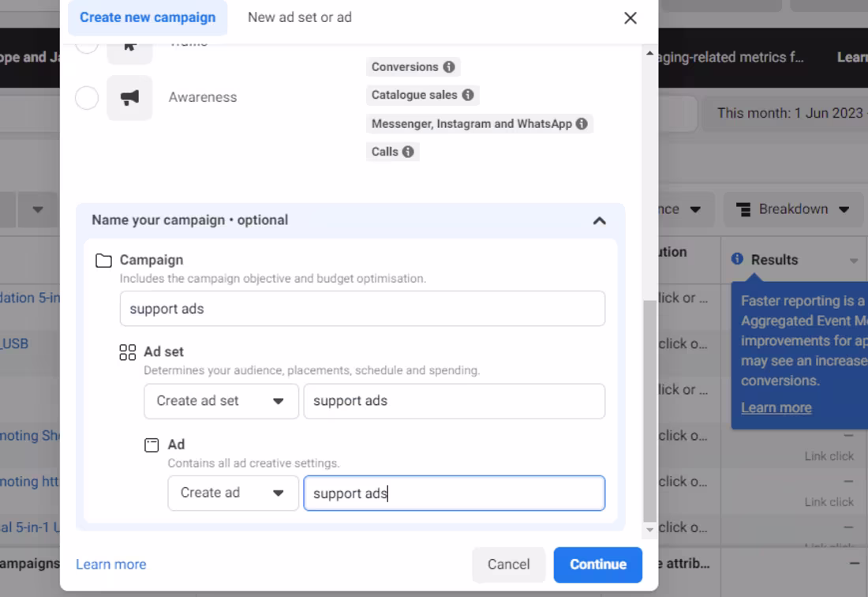The height and width of the screenshot is (597, 868).
Task: Click inside the campaign name field
Action: (x=362, y=309)
